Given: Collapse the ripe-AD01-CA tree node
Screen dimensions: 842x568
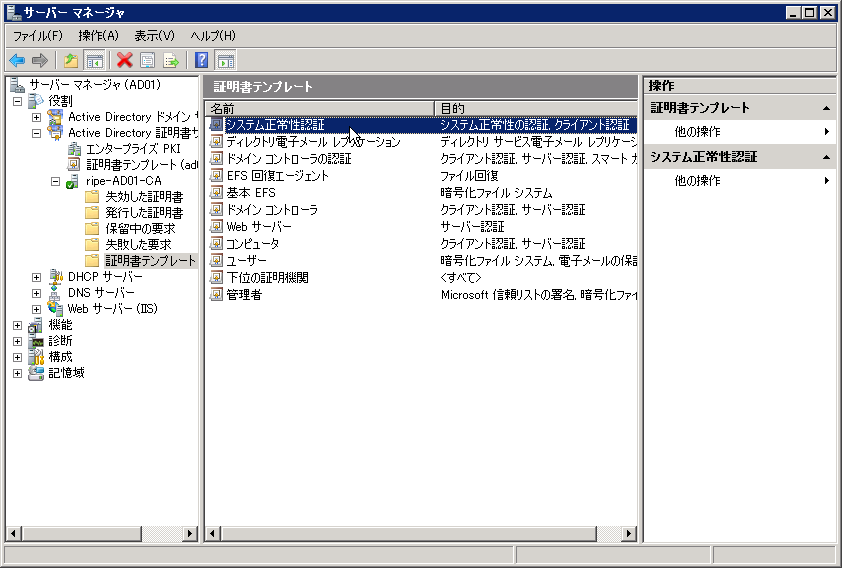Looking at the screenshot, I should pyautogui.click(x=55, y=181).
